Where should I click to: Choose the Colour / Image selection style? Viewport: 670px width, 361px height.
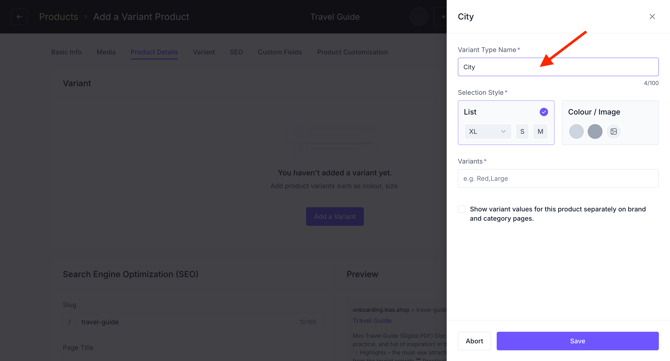tap(610, 123)
